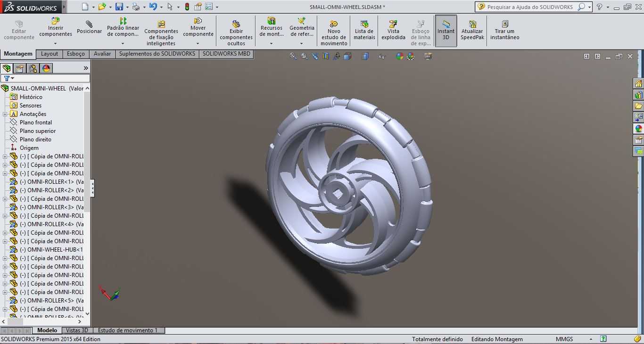
Task: Click the Edit Appearance color ball icon
Action: pos(400,56)
